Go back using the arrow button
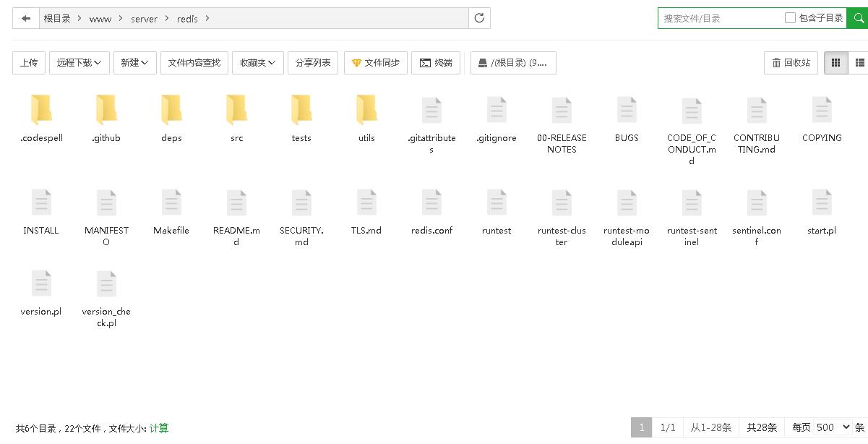868x444 pixels. [x=26, y=18]
